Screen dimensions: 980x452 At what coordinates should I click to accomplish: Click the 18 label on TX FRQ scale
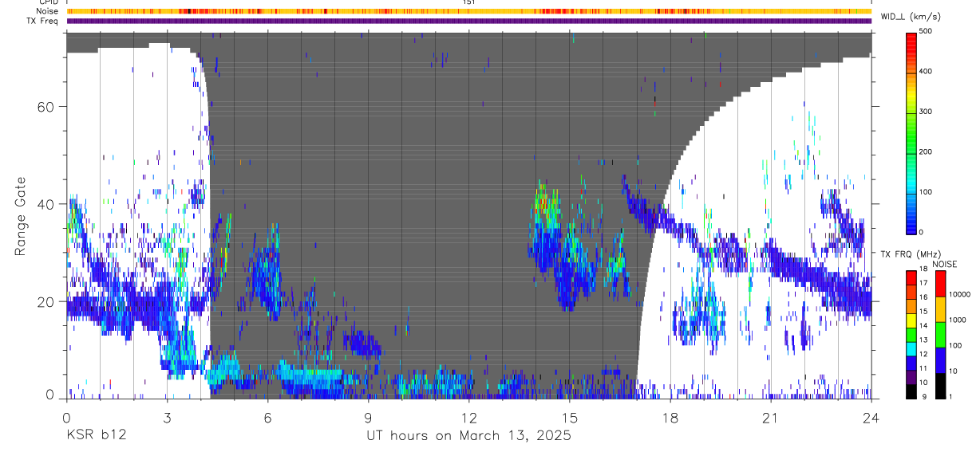pos(925,270)
